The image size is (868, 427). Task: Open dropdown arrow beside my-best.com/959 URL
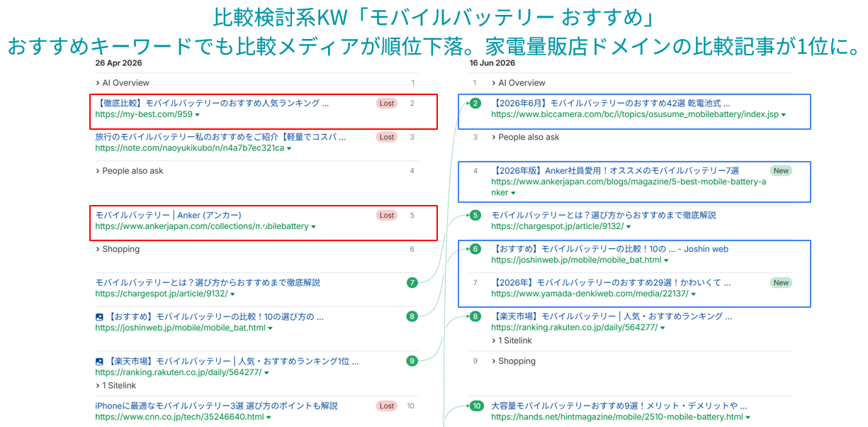[x=198, y=114]
